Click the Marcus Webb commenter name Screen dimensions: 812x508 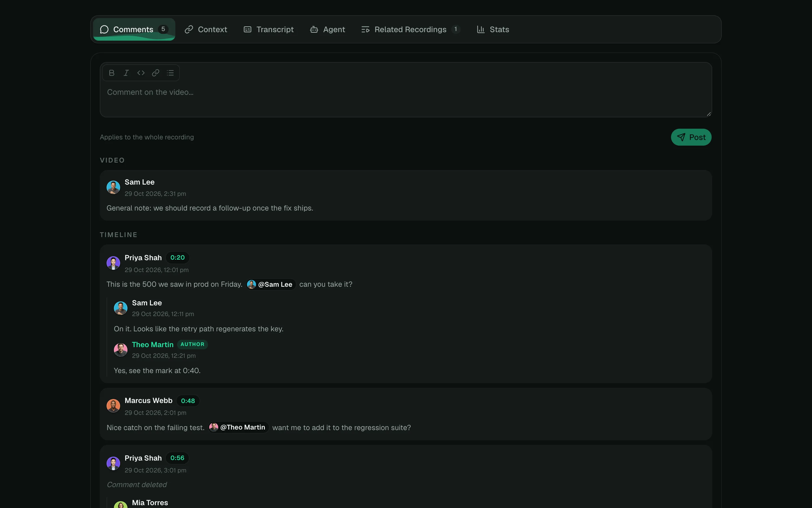(x=148, y=401)
